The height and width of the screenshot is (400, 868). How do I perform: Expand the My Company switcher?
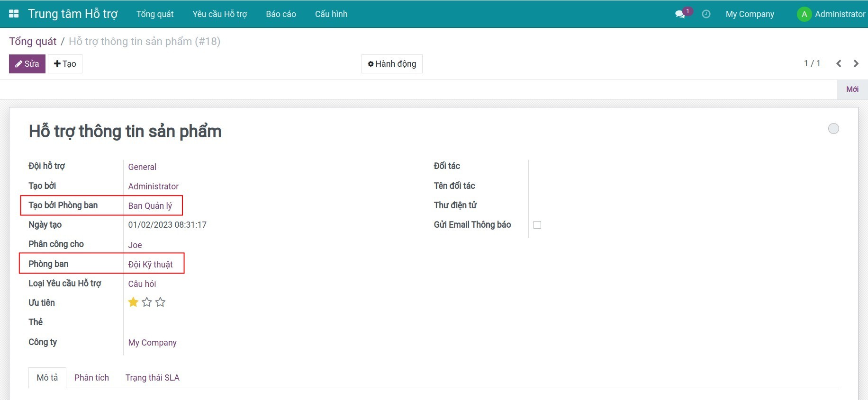point(750,14)
